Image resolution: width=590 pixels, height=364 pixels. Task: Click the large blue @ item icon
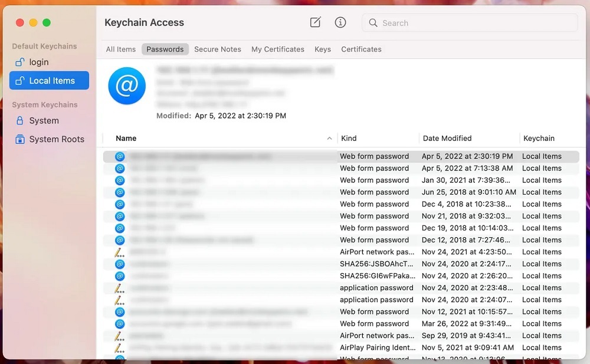coord(127,86)
